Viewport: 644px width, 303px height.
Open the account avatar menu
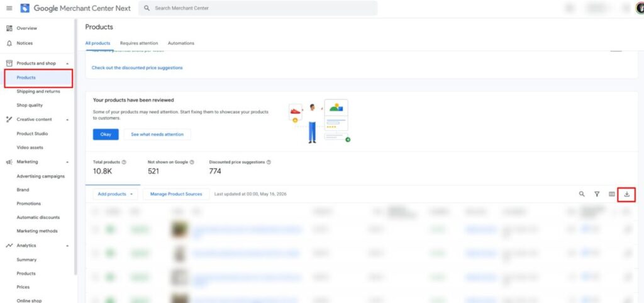click(640, 8)
